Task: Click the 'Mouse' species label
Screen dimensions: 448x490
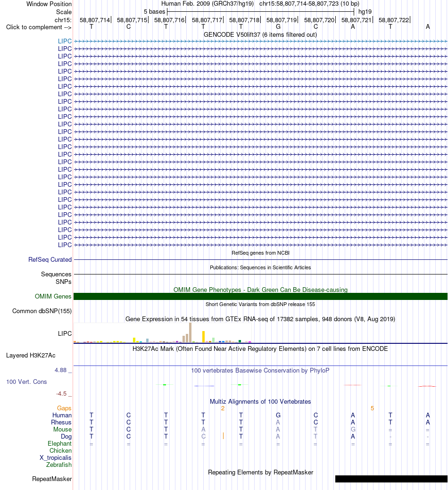Action: point(62,430)
